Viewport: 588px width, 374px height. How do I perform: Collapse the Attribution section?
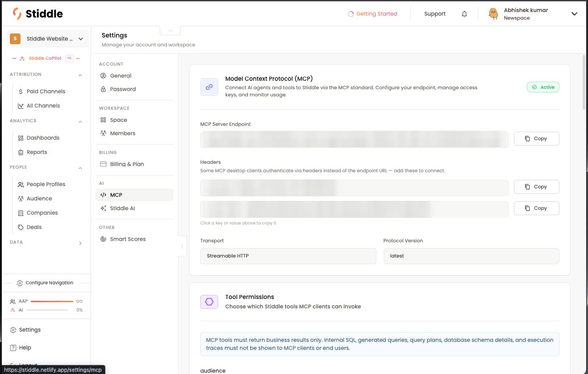pos(80,75)
